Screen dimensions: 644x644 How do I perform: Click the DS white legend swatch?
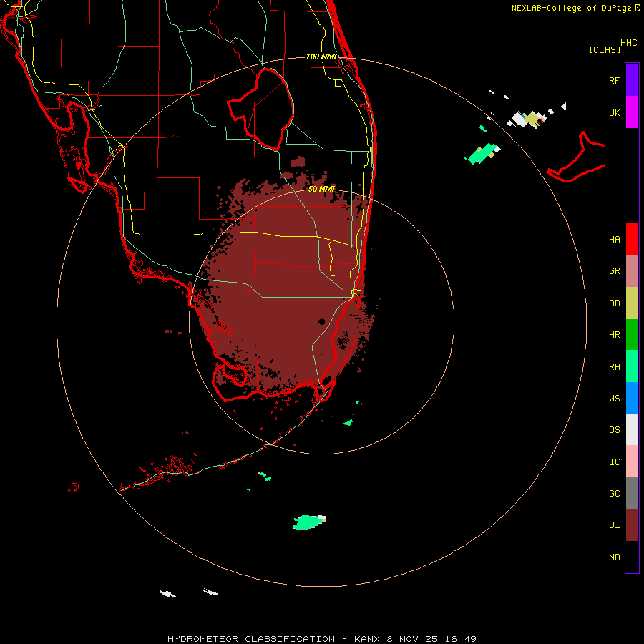click(632, 429)
